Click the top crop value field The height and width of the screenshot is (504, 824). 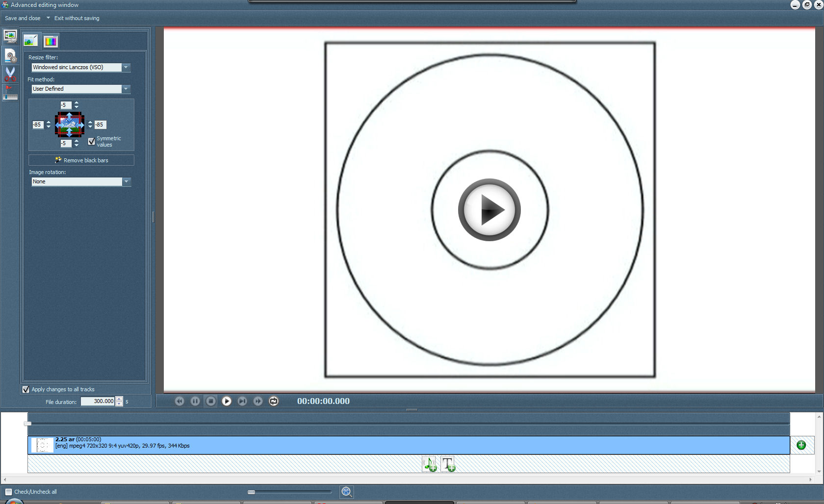(66, 105)
